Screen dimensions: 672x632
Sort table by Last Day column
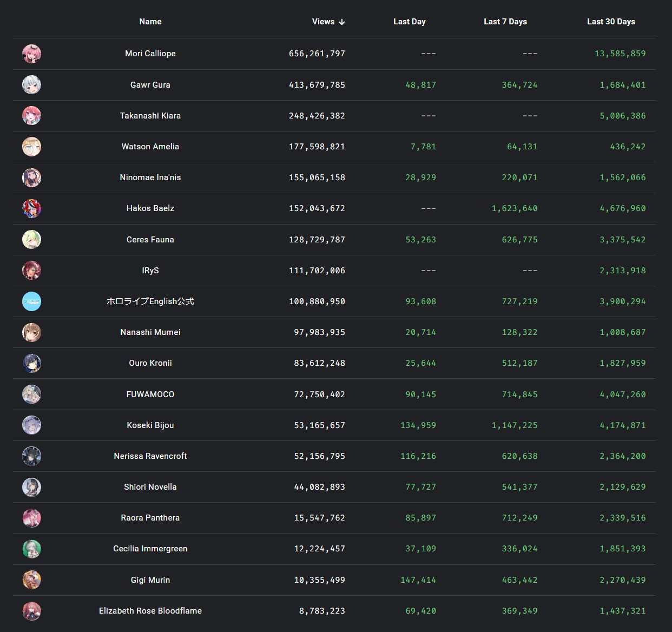409,22
